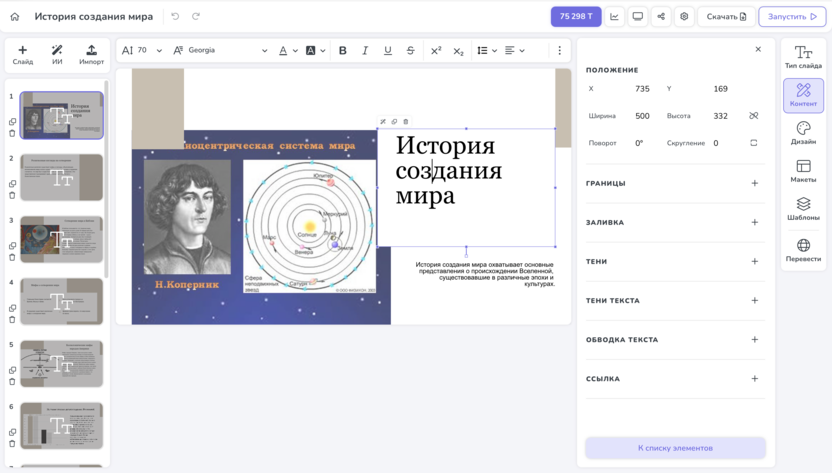Toggle subscript formatting

pos(458,50)
